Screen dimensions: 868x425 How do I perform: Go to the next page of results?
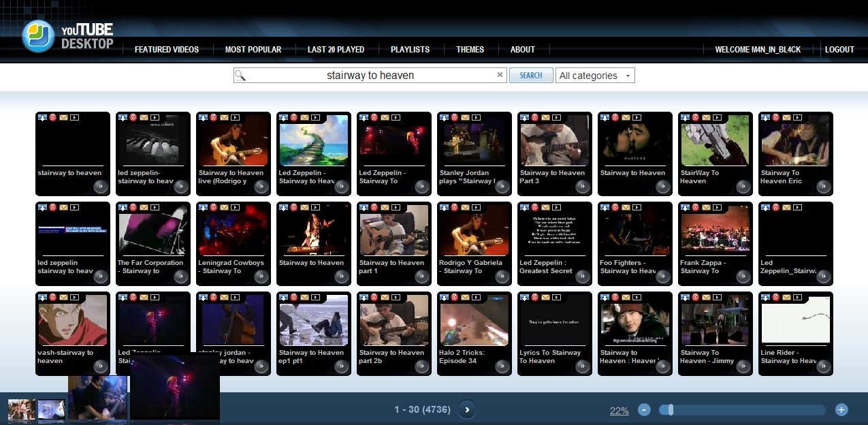click(x=466, y=410)
